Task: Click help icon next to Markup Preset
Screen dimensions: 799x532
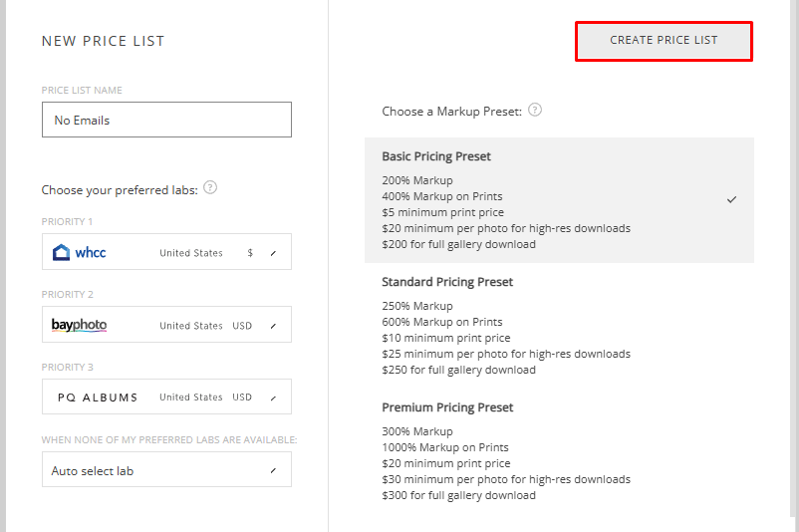Action: (x=535, y=111)
